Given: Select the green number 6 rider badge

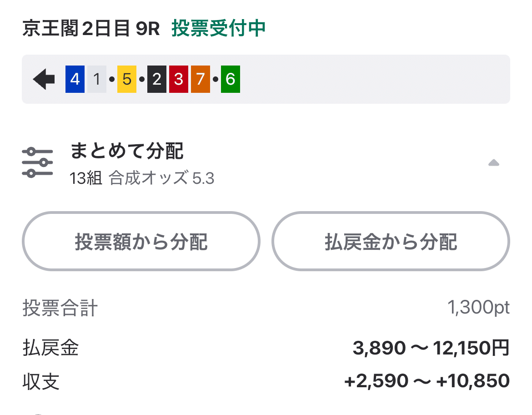Looking at the screenshot, I should point(230,79).
